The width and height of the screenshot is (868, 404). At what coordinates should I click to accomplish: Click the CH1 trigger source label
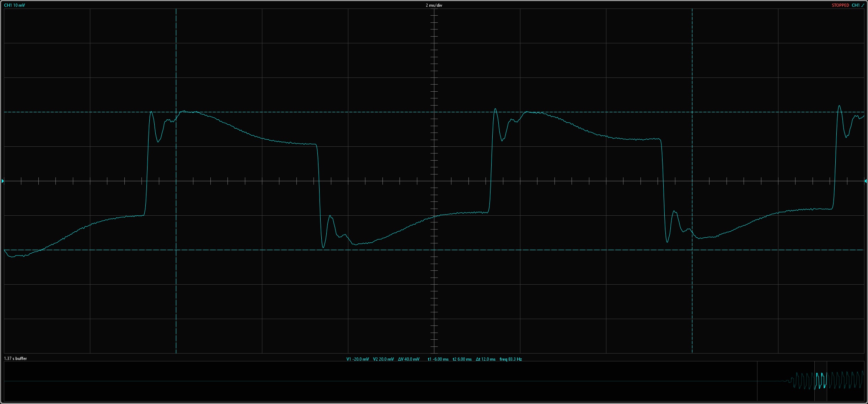(x=856, y=5)
